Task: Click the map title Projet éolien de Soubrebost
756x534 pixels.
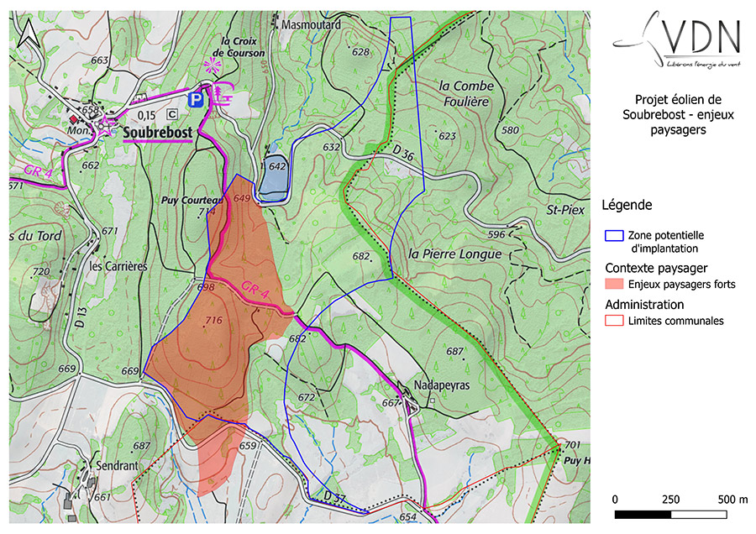Action: [668, 114]
